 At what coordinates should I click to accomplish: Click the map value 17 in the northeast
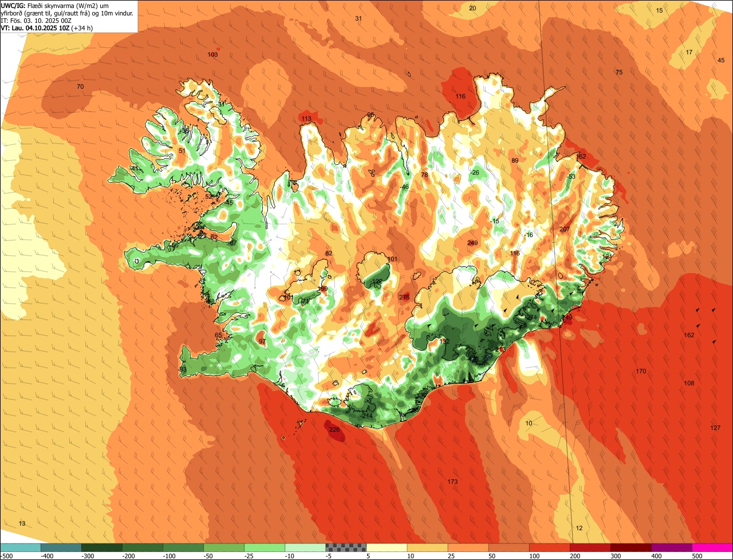tap(689, 52)
